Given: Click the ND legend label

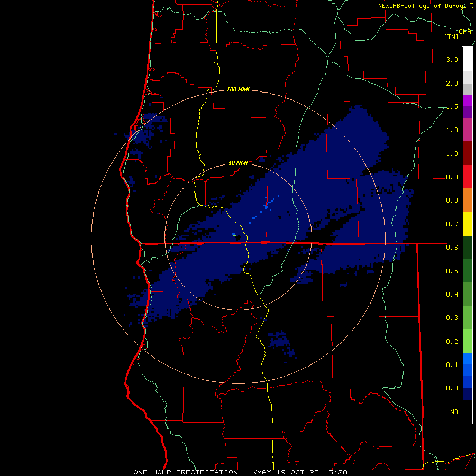Looking at the screenshot, I should (454, 411).
